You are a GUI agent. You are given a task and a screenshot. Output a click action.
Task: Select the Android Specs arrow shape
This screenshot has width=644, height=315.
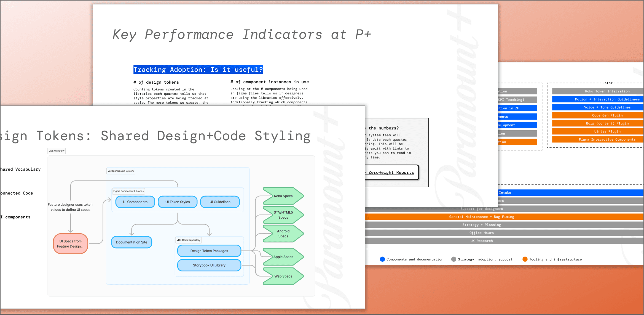click(283, 234)
